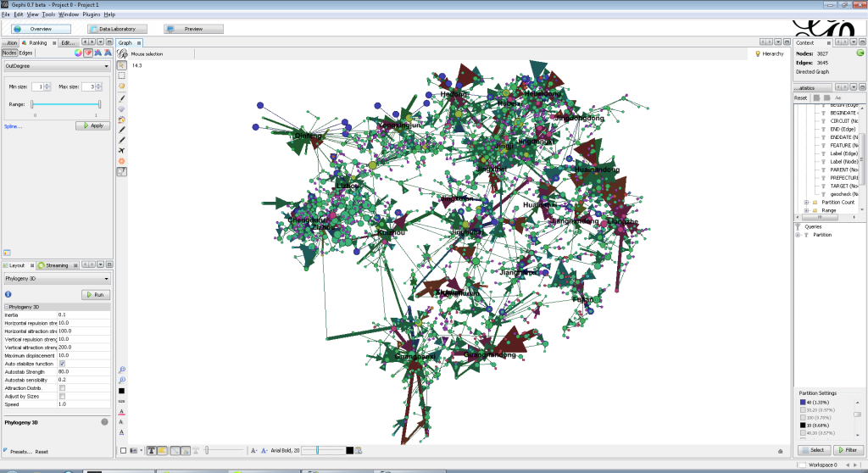Toggle show edge labels yellow button
The image size is (868, 473).
pos(162,451)
